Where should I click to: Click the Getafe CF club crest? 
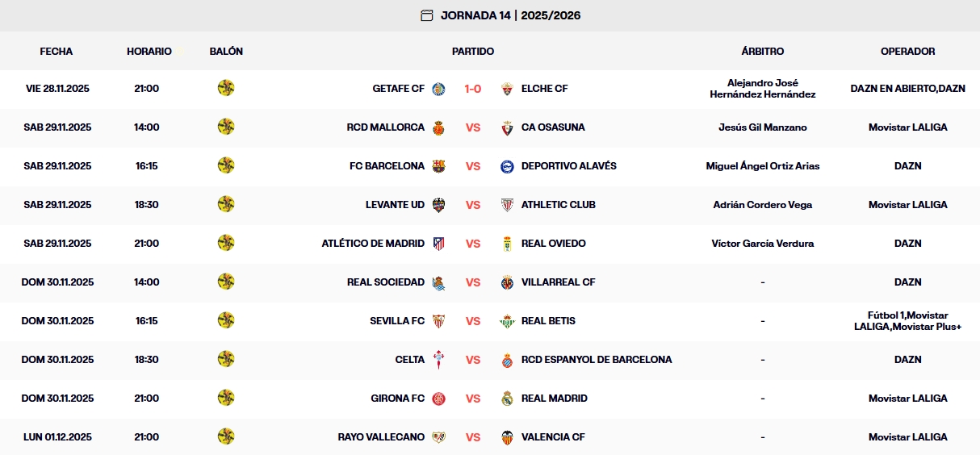438,89
